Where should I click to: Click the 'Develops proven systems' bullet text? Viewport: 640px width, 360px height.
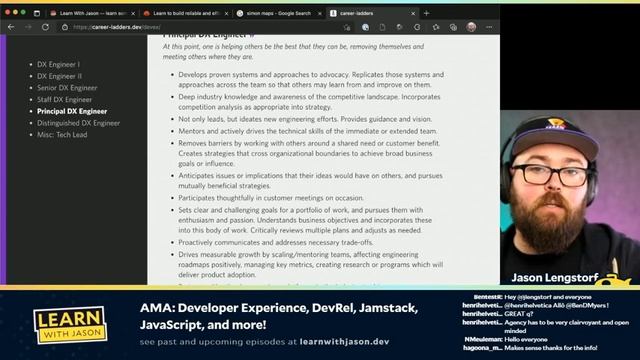311,80
